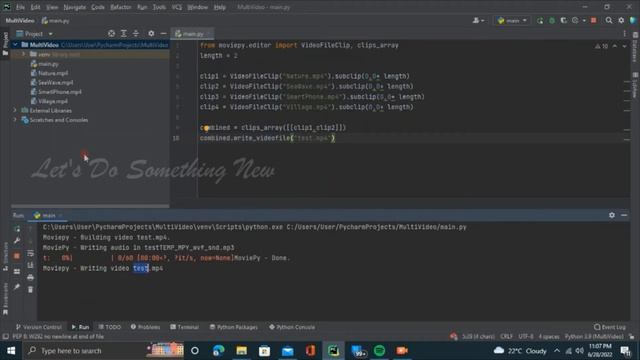Show hidden system tray icons chevron
Viewport: 640px width, 360px height.
pyautogui.click(x=557, y=351)
